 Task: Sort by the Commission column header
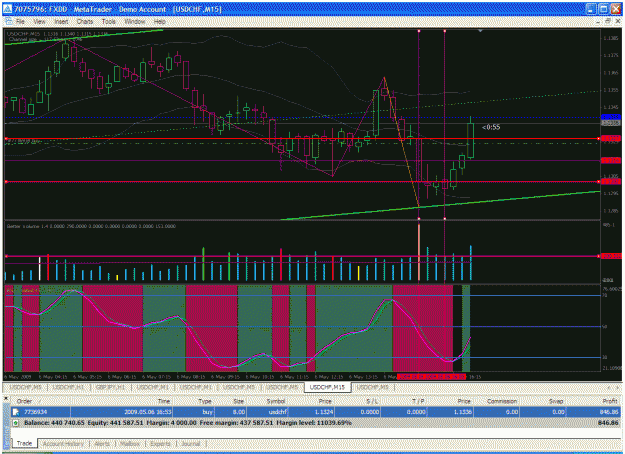click(501, 401)
